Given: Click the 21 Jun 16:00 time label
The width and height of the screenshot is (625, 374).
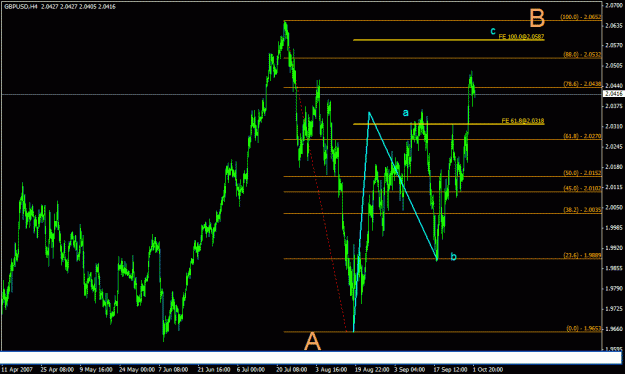Looking at the screenshot, I should [214, 370].
